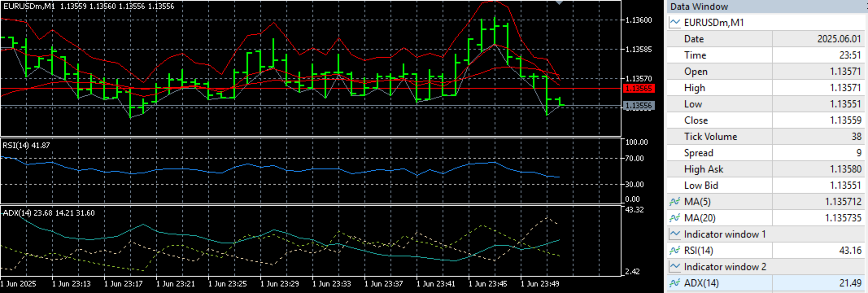Viewport: 868px width, 293px height.
Task: Click the gray 1.13556 current price label
Action: tap(639, 105)
